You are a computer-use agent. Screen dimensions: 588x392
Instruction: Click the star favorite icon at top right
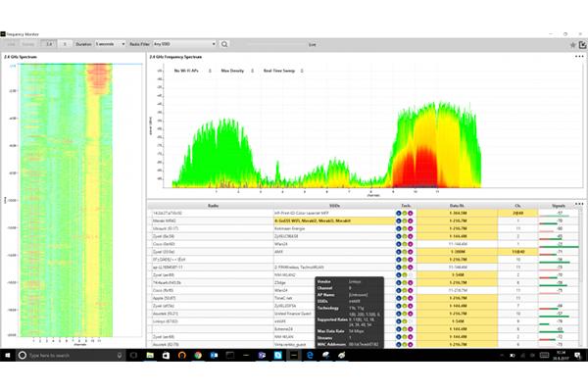pos(572,45)
